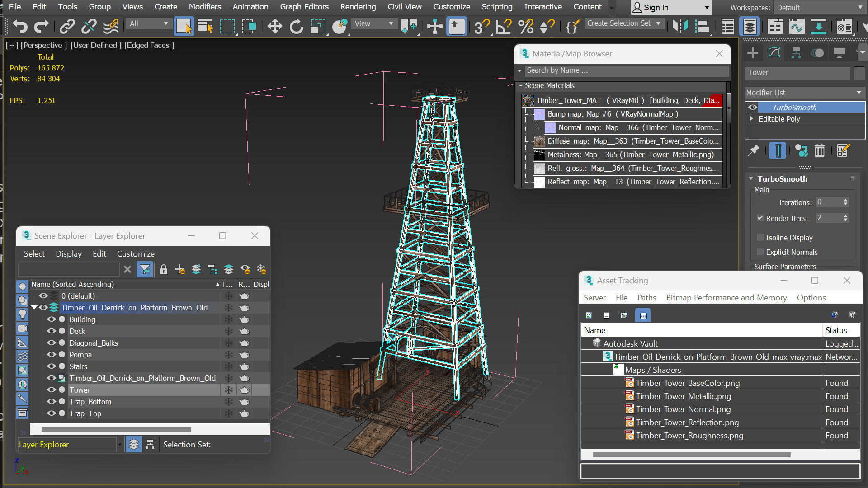Open the Motion command panel tab
Screen dimensions: 868x488
[818, 53]
